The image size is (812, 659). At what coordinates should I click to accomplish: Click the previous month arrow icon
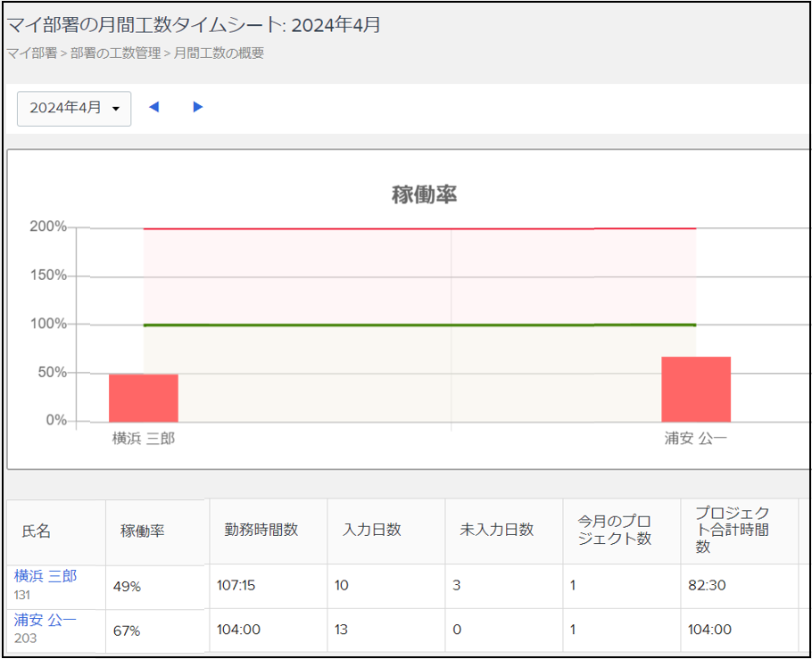153,107
